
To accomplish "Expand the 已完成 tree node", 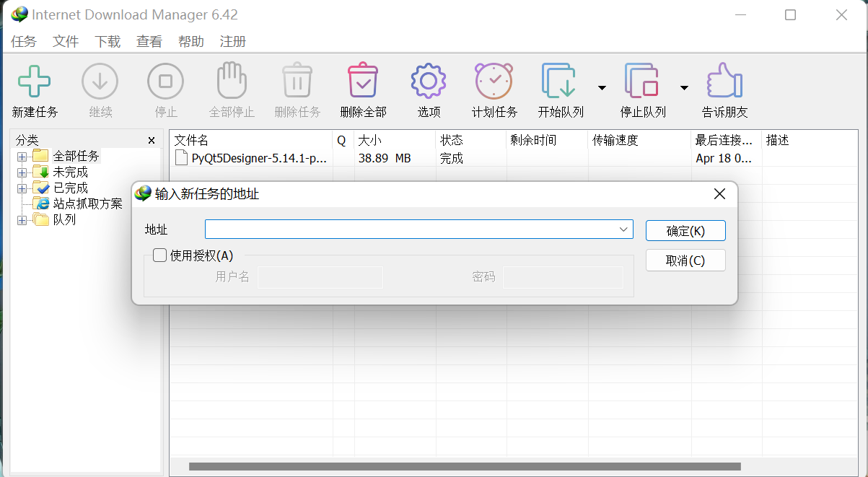I will (x=22, y=188).
